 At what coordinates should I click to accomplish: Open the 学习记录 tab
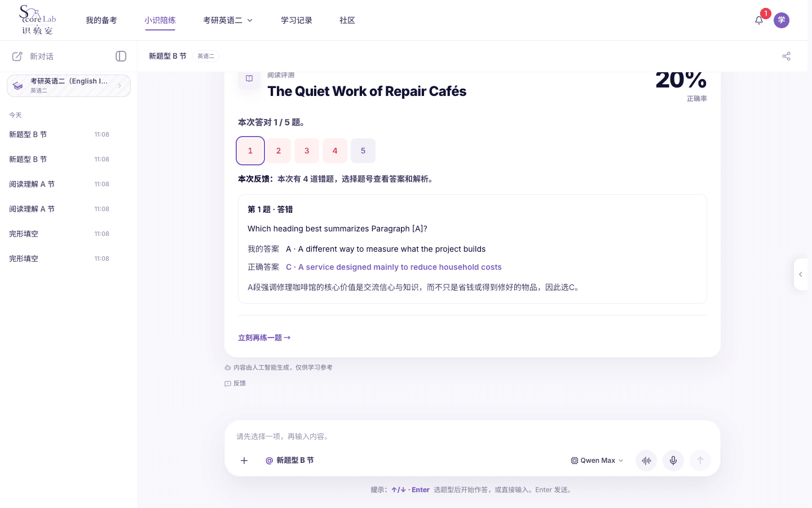(x=297, y=20)
